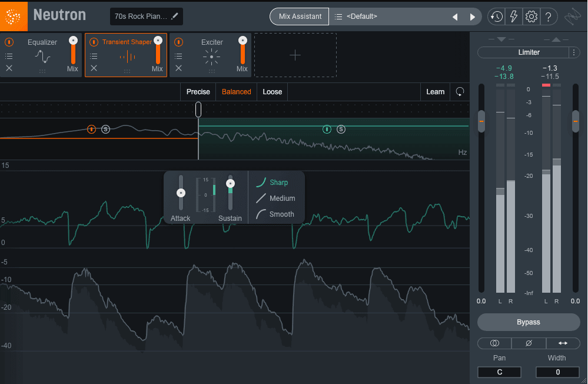Remove the Exciter module
Image resolution: width=588 pixels, height=384 pixels.
[178, 68]
